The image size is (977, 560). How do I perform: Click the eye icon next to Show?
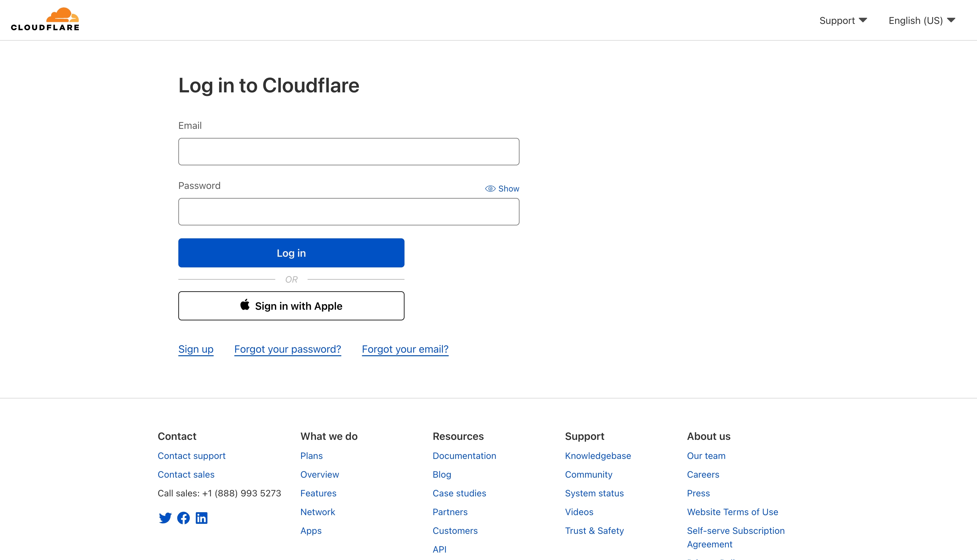pyautogui.click(x=490, y=189)
